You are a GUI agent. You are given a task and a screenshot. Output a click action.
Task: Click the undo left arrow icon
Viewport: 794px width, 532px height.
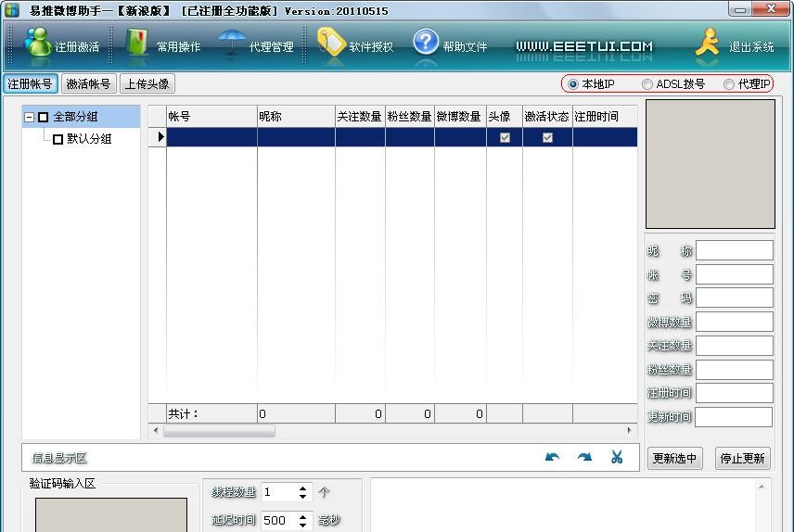552,457
